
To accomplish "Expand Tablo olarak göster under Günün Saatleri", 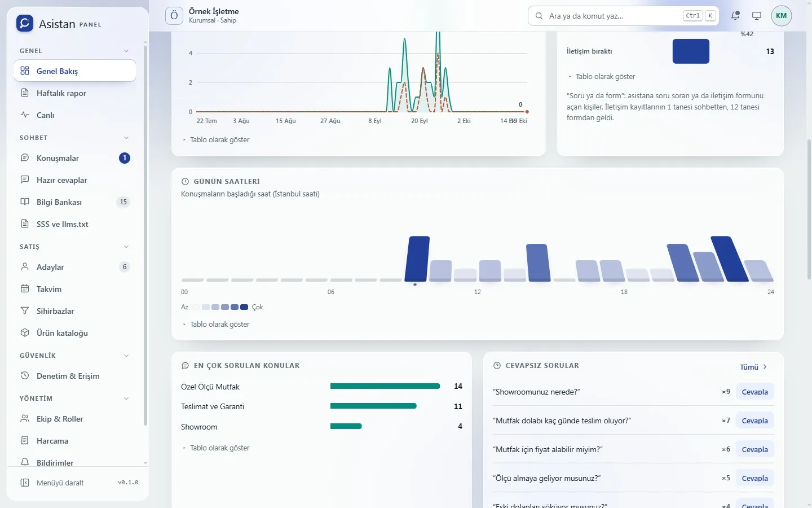I will pyautogui.click(x=216, y=324).
